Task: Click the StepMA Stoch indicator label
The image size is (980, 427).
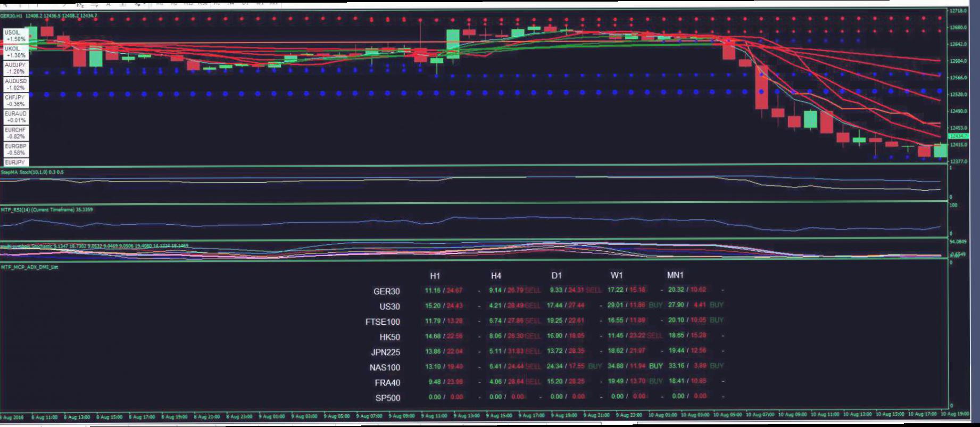Action: [x=32, y=173]
